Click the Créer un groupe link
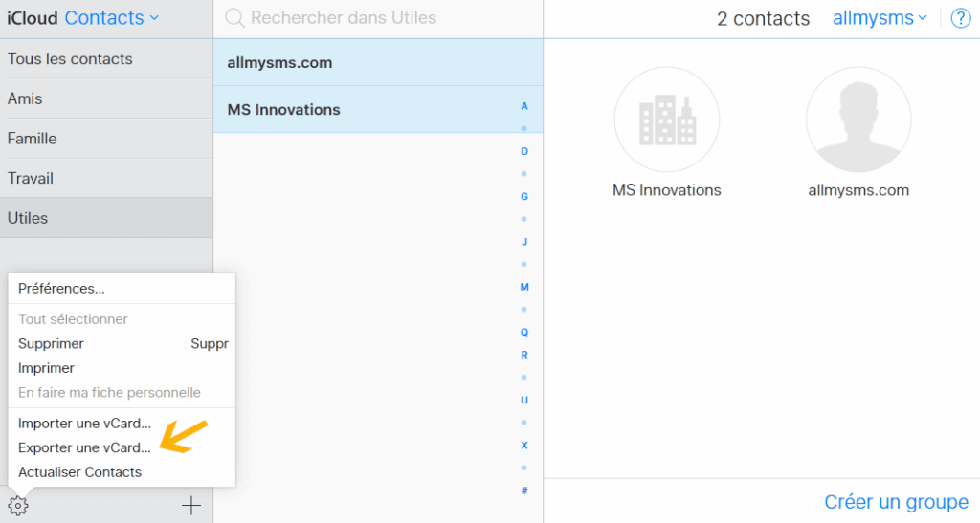The height and width of the screenshot is (523, 980). [x=896, y=502]
